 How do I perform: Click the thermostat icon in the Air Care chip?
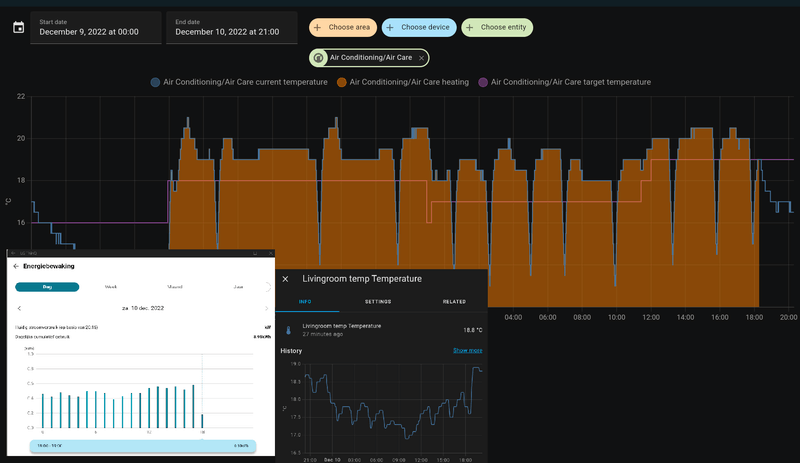coord(318,58)
